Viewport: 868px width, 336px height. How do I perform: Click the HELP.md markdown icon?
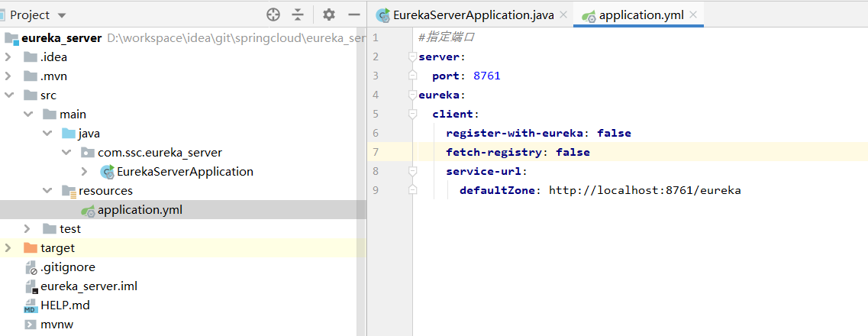coord(31,305)
